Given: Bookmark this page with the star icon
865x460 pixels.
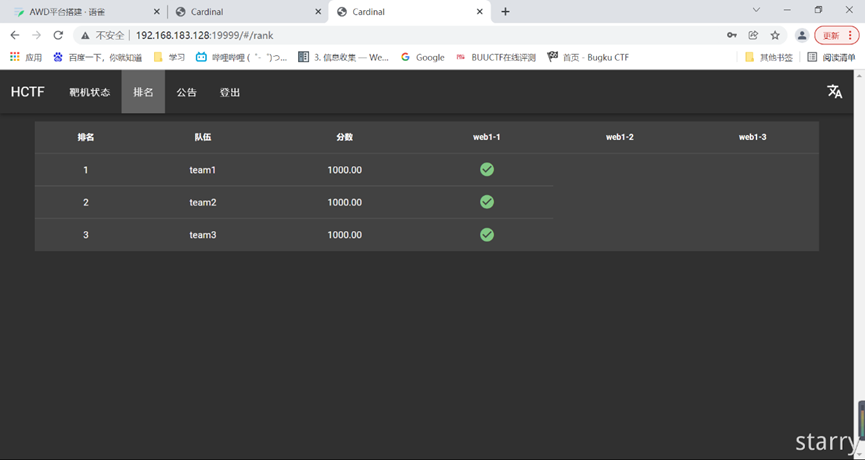Looking at the screenshot, I should pyautogui.click(x=775, y=35).
